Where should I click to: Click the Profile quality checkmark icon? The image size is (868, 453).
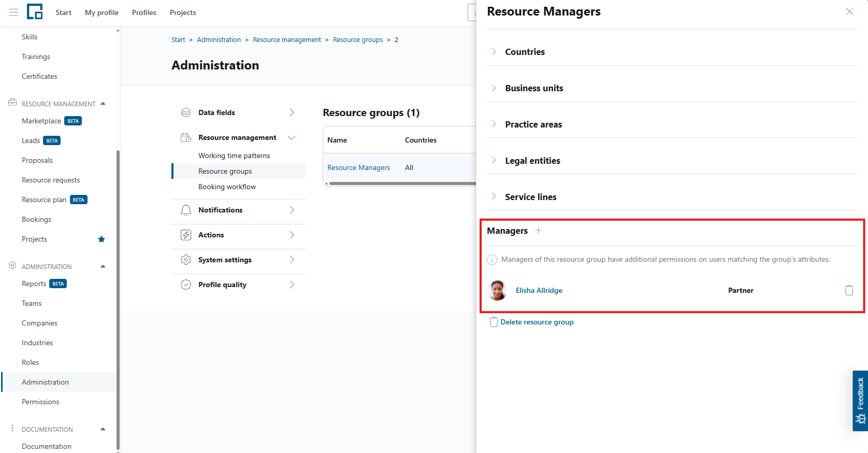click(x=186, y=285)
